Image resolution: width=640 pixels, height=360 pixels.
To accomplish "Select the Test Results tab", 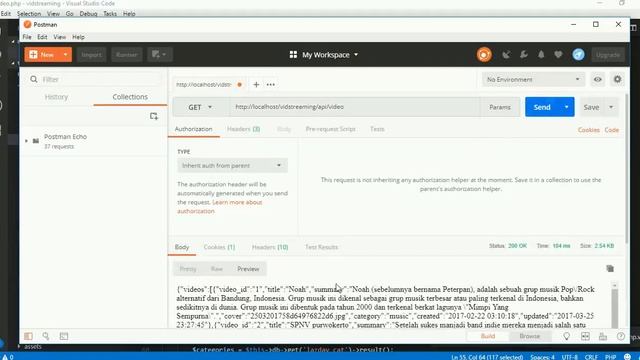I will coord(321,247).
